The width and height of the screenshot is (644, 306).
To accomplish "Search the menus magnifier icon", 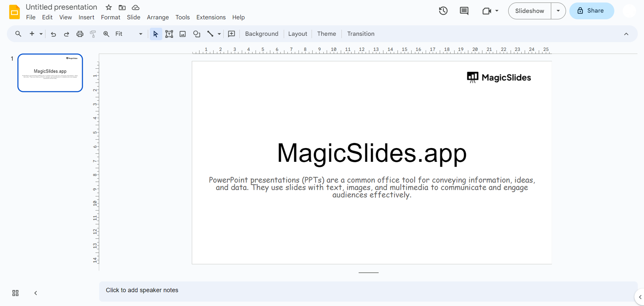I will pos(18,34).
